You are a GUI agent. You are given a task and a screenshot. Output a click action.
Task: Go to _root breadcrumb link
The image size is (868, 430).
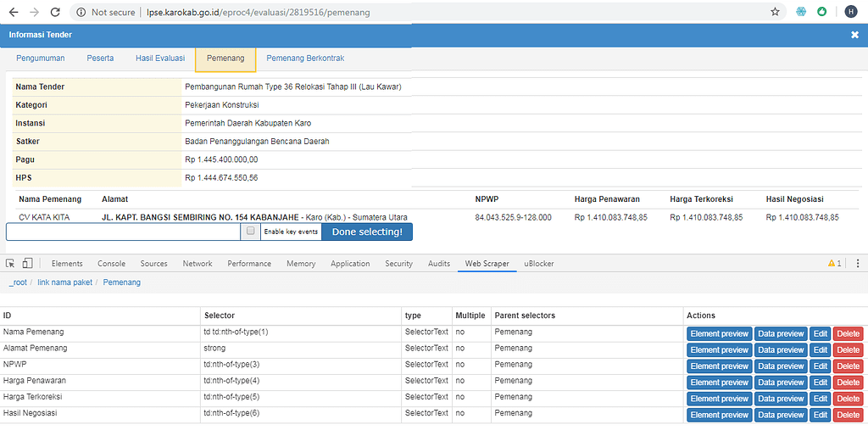[x=18, y=282]
